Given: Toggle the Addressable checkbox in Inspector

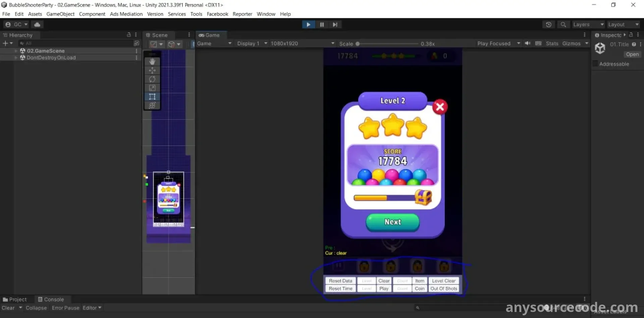Looking at the screenshot, I should 595,64.
